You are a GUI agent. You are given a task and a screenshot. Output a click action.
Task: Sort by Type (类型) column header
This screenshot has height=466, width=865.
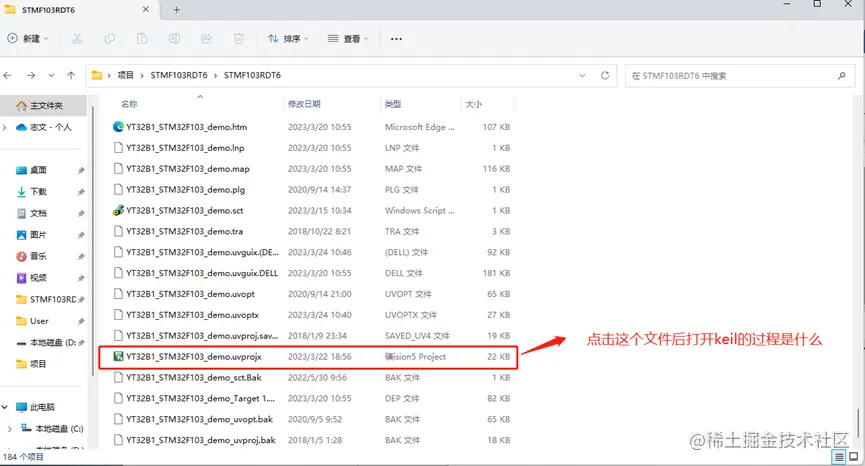point(393,104)
